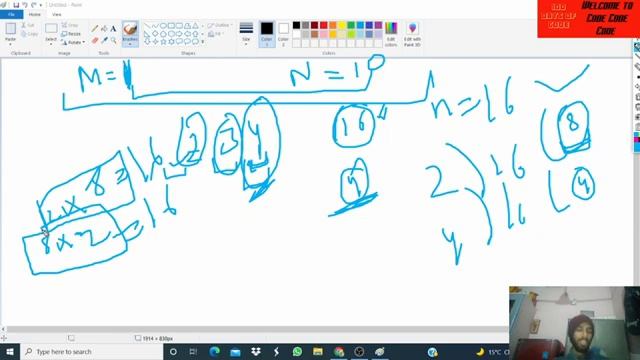Open the shape Outline dropdown
This screenshot has height=360, width=640.
(x=220, y=25)
